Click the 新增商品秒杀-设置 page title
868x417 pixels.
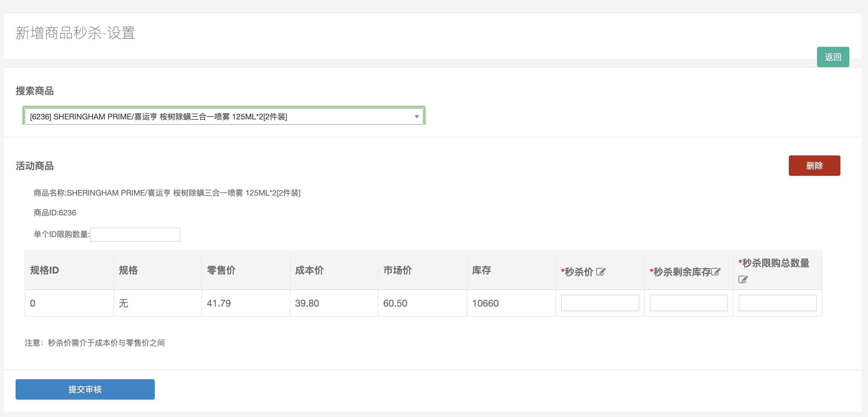(76, 33)
